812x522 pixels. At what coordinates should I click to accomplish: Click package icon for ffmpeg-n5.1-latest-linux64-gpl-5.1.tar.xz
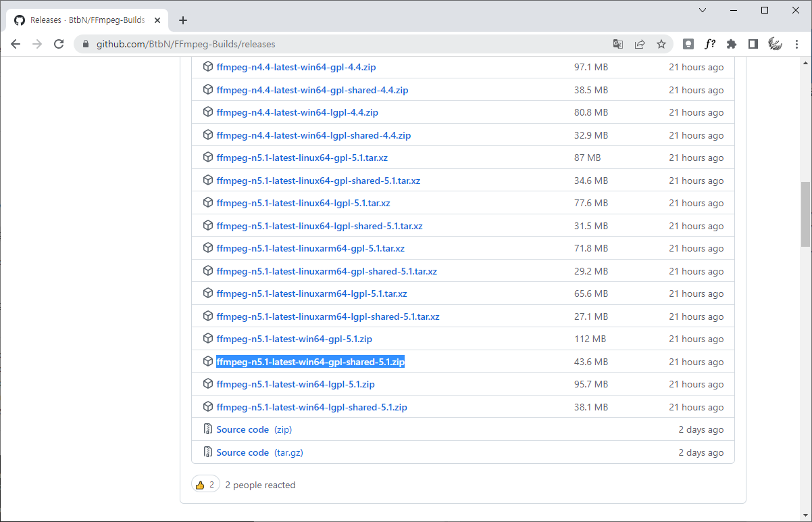208,158
